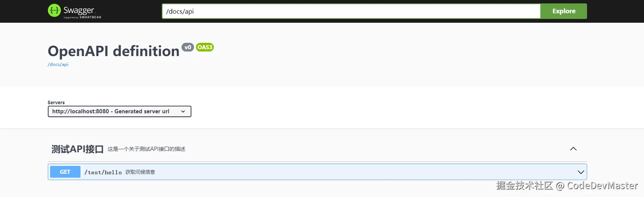Click the 测试API接口 tag heading

click(x=77, y=149)
